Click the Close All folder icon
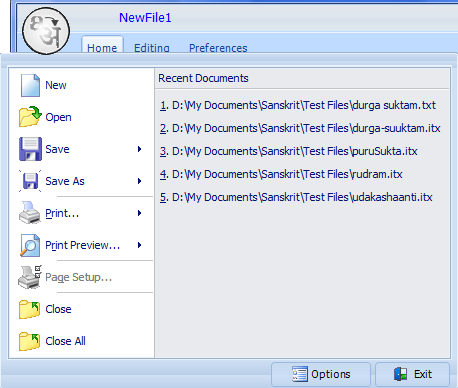The width and height of the screenshot is (458, 388). tap(29, 341)
